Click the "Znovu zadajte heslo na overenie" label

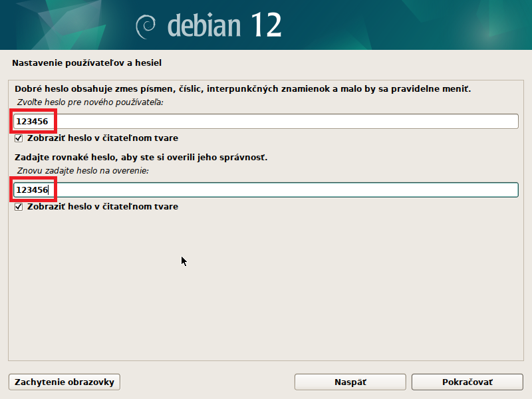point(83,172)
